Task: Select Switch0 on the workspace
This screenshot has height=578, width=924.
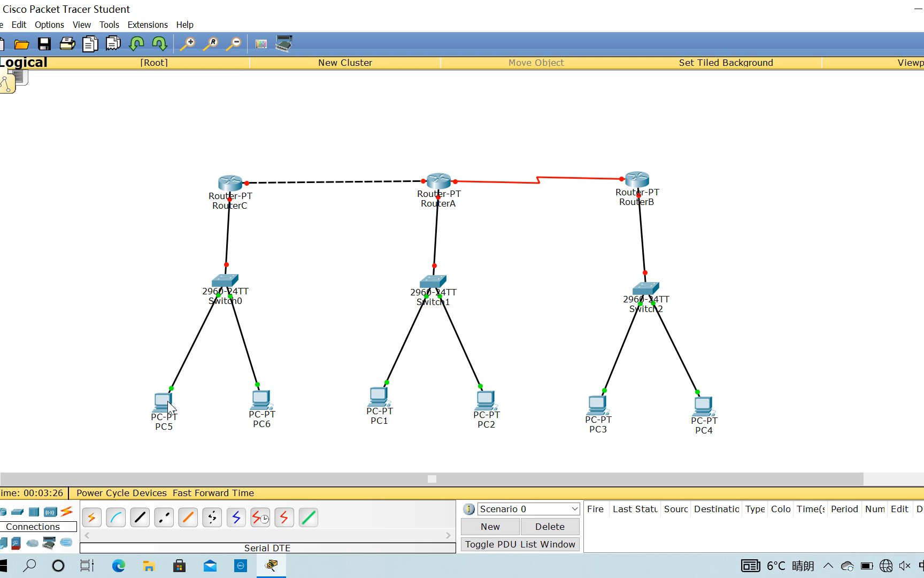Action: pos(225,280)
